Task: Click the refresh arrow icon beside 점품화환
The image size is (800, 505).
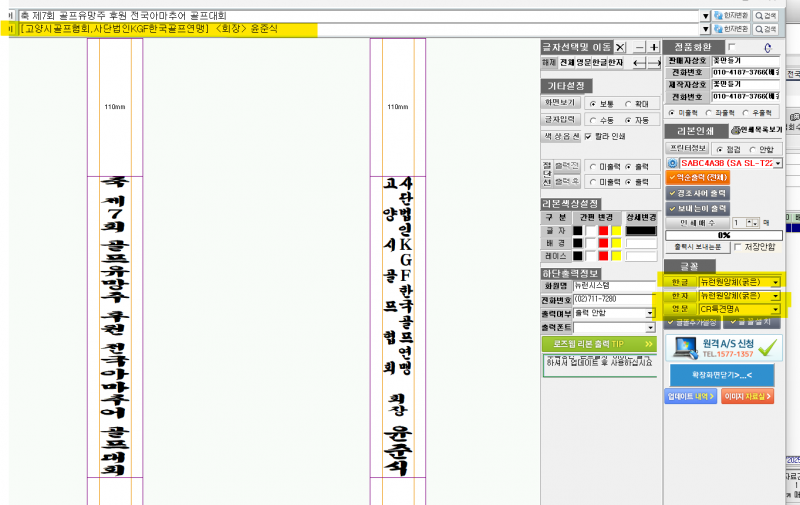Action: tap(767, 47)
